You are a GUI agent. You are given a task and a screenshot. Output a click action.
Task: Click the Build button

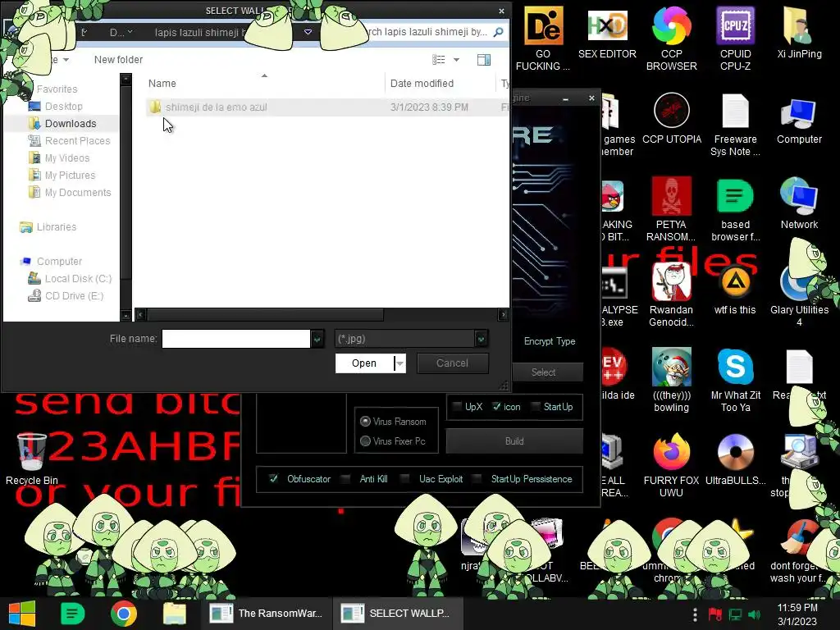514,441
